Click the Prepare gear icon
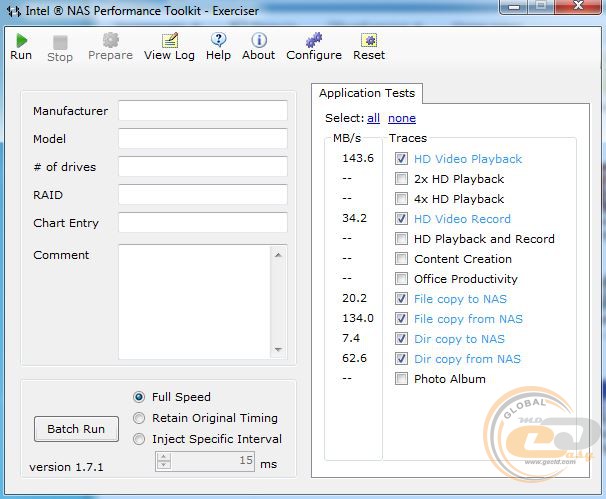 pyautogui.click(x=111, y=40)
